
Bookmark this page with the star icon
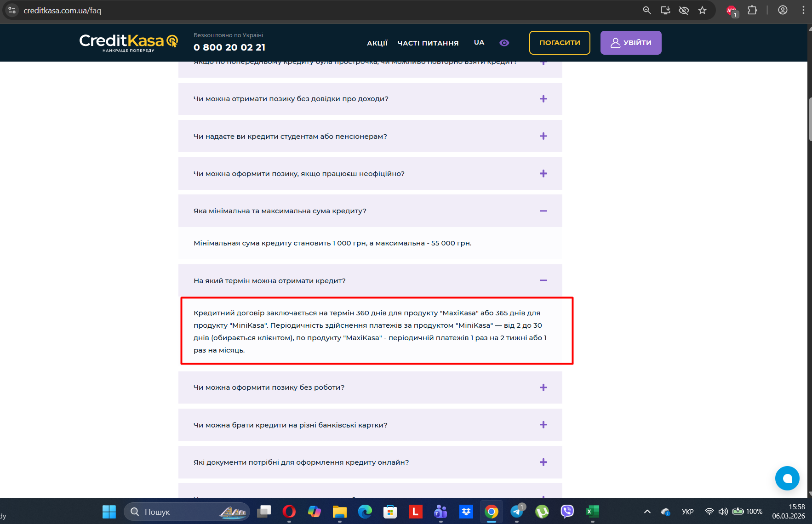click(702, 10)
